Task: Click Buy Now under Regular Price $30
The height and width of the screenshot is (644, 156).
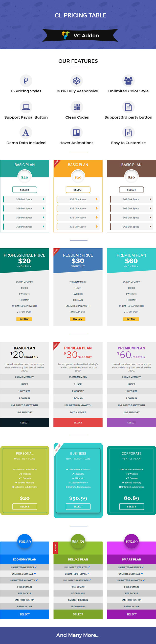Action: (78, 319)
